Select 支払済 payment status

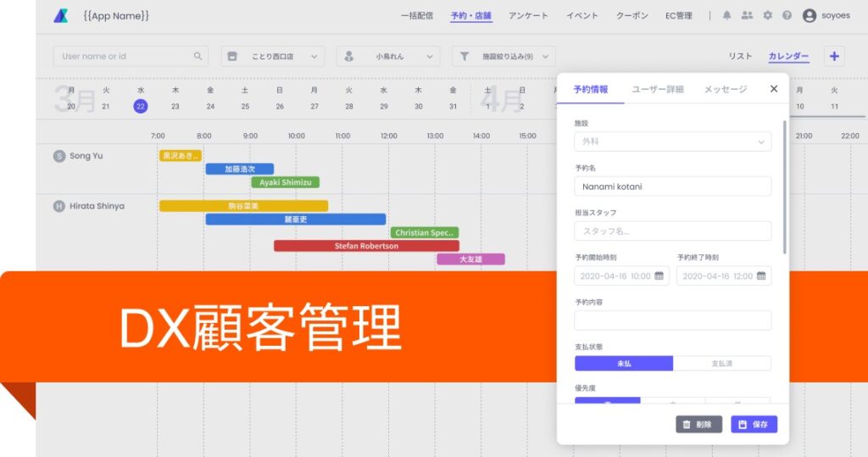(x=722, y=364)
